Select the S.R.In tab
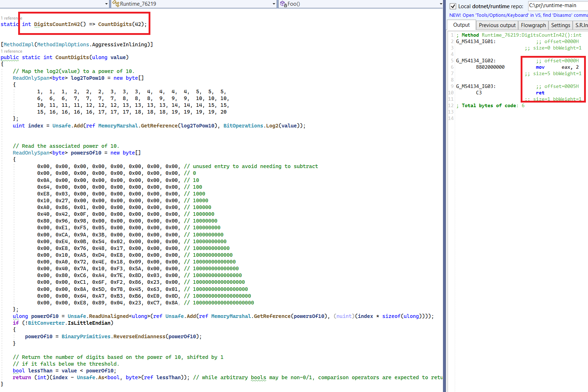This screenshot has height=392, width=588. (581, 25)
